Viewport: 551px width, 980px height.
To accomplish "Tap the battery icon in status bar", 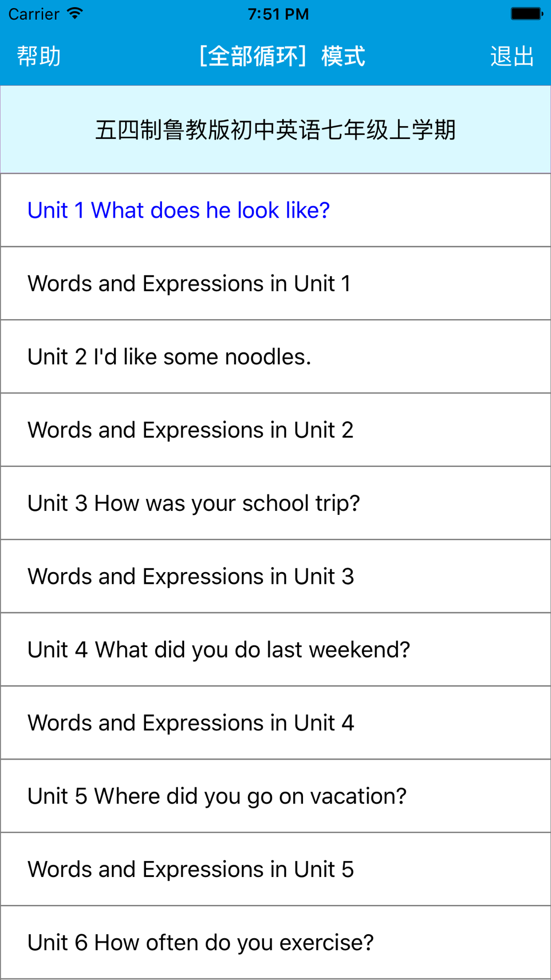I will click(527, 13).
